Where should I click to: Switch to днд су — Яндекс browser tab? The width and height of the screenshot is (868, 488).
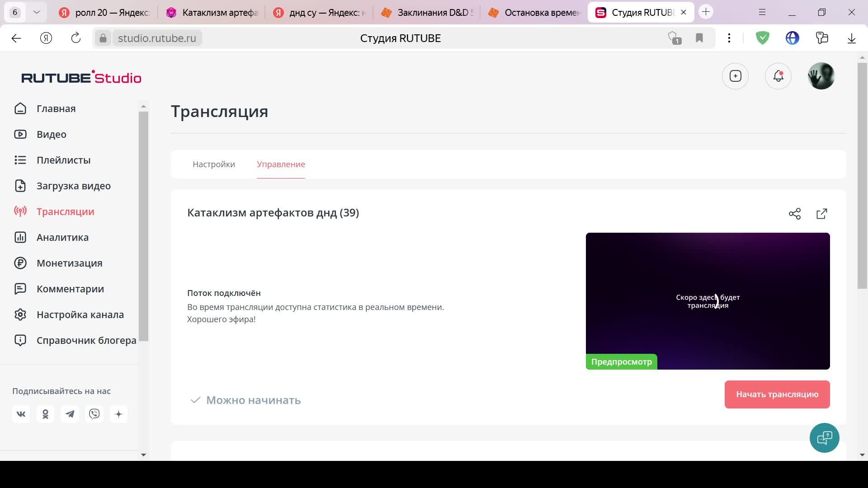tap(320, 13)
